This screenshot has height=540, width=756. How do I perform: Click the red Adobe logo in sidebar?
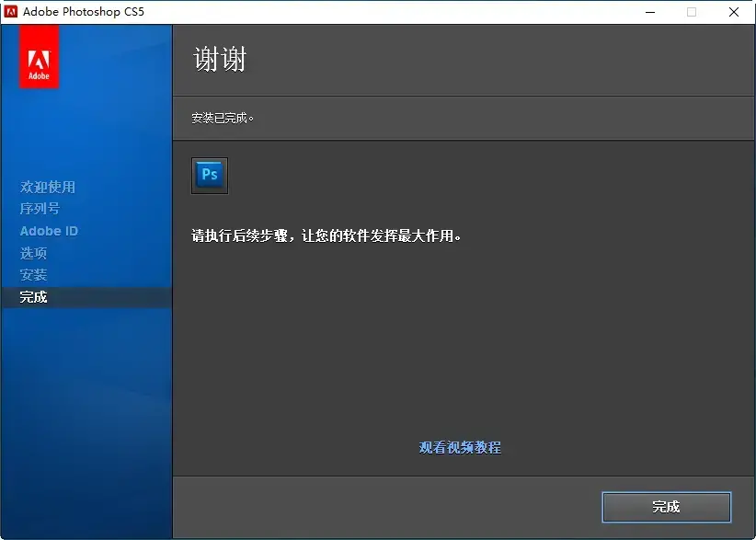tap(39, 57)
